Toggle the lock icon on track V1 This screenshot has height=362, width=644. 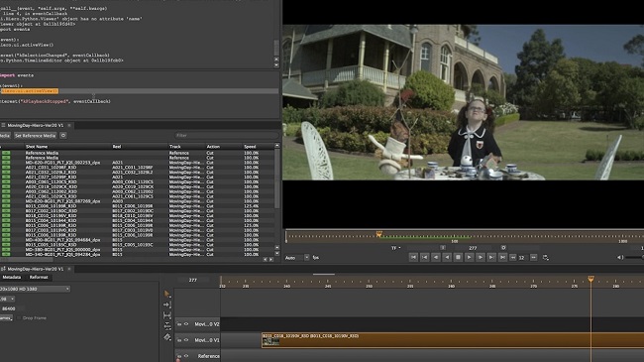(179, 340)
